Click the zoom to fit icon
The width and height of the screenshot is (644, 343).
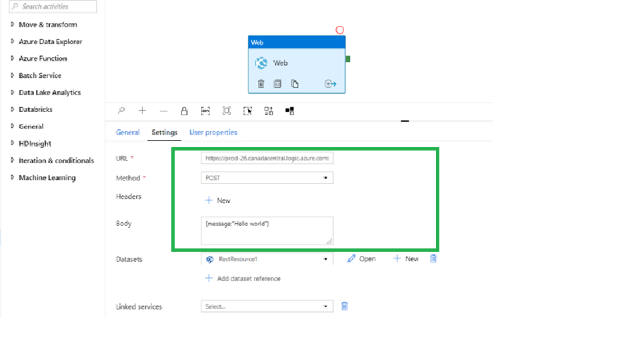pyautogui.click(x=227, y=111)
